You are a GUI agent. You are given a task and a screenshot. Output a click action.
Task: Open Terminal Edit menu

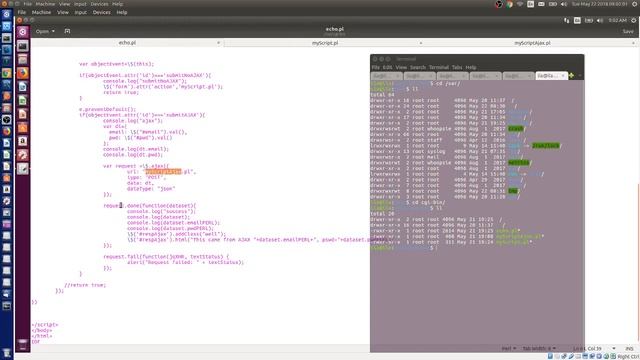click(387, 67)
